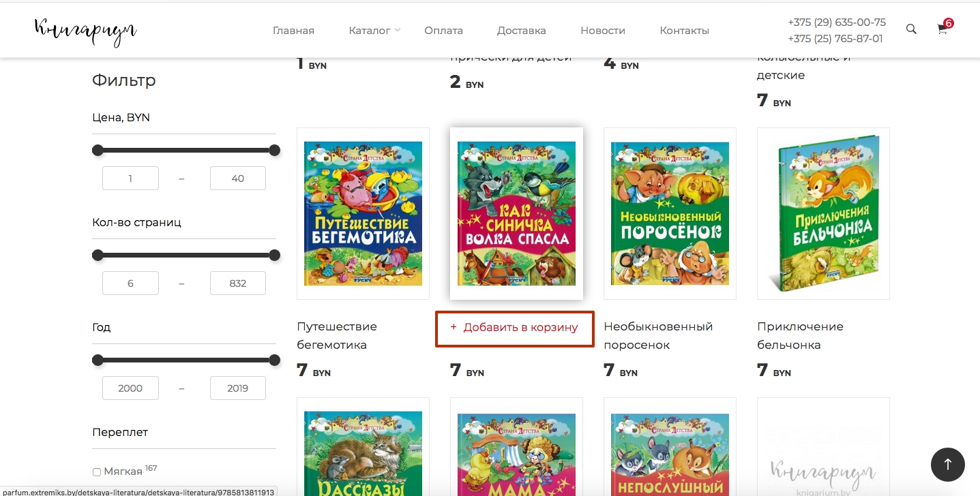Open the Оплата menu item

(443, 31)
